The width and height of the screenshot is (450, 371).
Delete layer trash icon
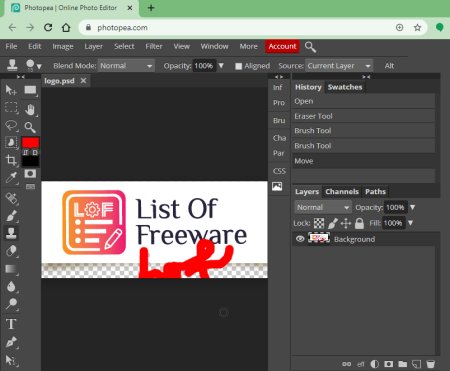point(431,364)
